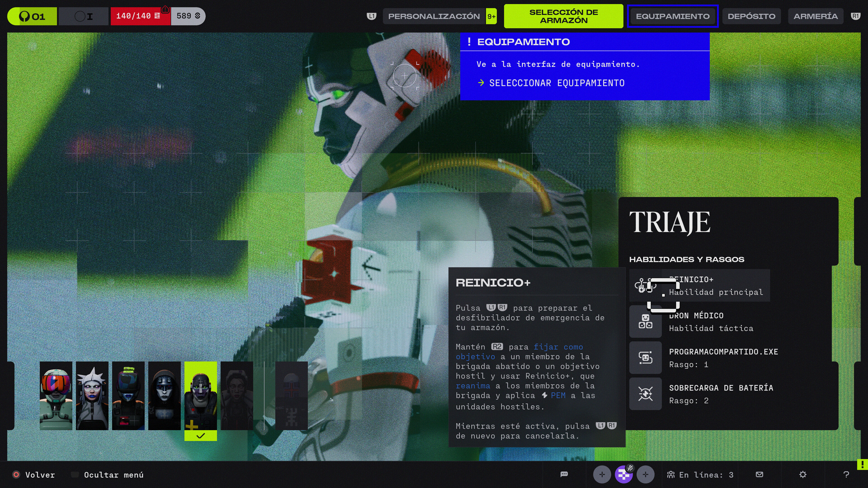868x488 pixels.
Task: Click the add squad member plus left slot
Action: 602,474
